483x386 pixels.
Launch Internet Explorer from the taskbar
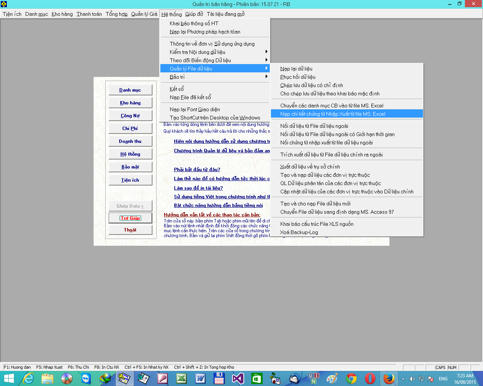pyautogui.click(x=28, y=379)
